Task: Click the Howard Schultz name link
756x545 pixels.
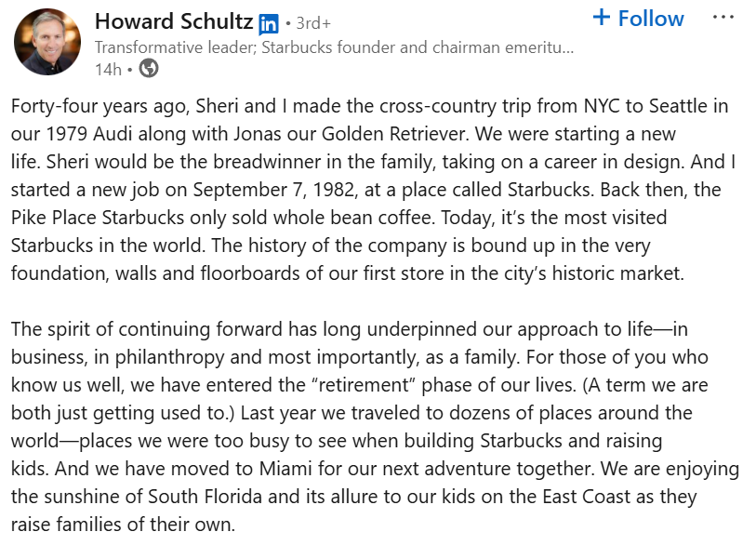Action: tap(173, 21)
